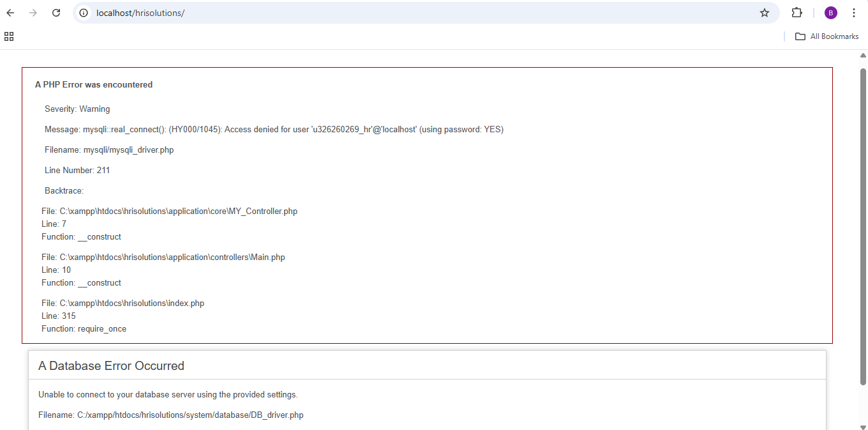The height and width of the screenshot is (430, 868).
Task: Click the 'Severity: Warning' line
Action: pyautogui.click(x=77, y=109)
